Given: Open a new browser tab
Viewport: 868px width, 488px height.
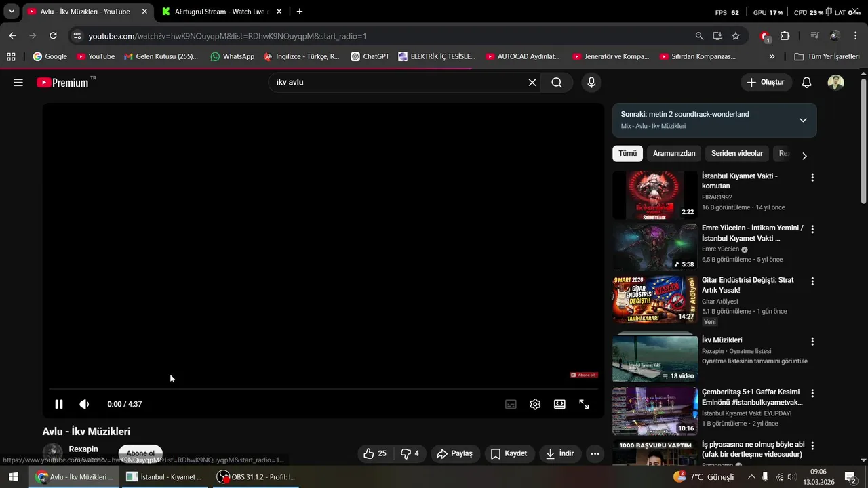Looking at the screenshot, I should point(300,12).
